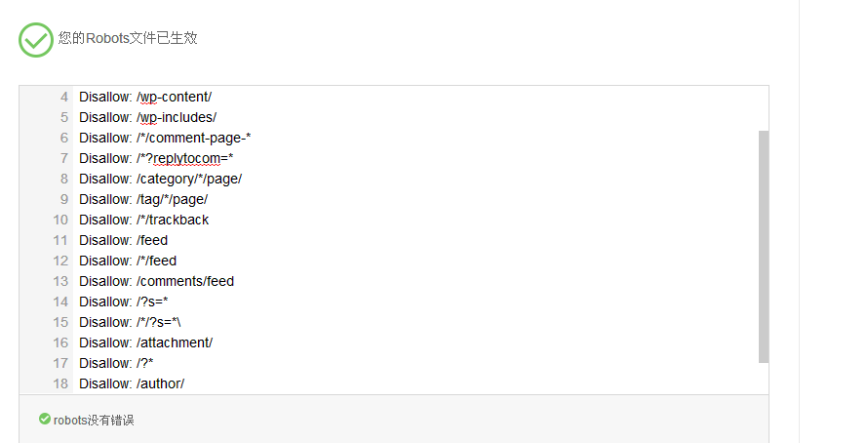868x443 pixels.
Task: Click line 12 Disallow /*/feed
Action: 128,261
